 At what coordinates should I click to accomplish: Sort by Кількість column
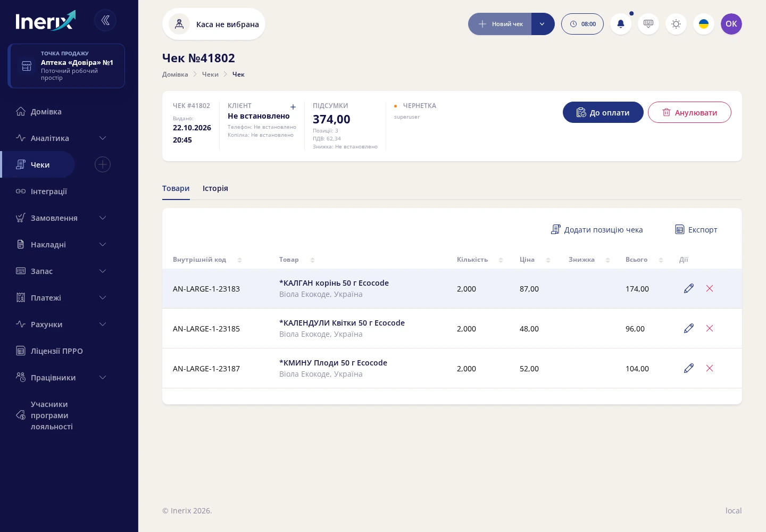tap(501, 260)
